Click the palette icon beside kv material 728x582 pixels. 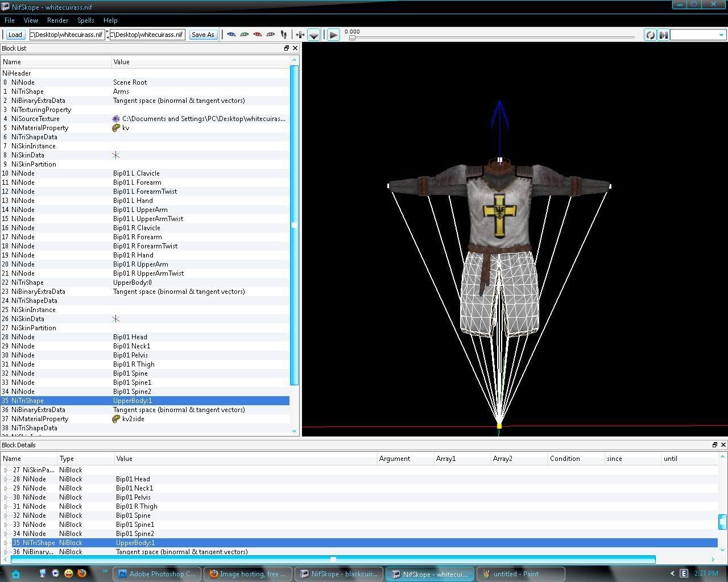(116, 128)
